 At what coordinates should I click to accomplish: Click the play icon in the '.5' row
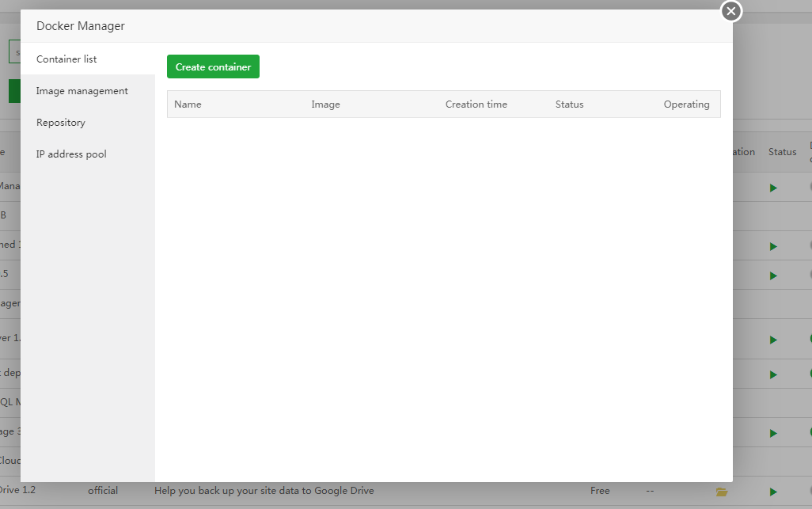pos(773,275)
